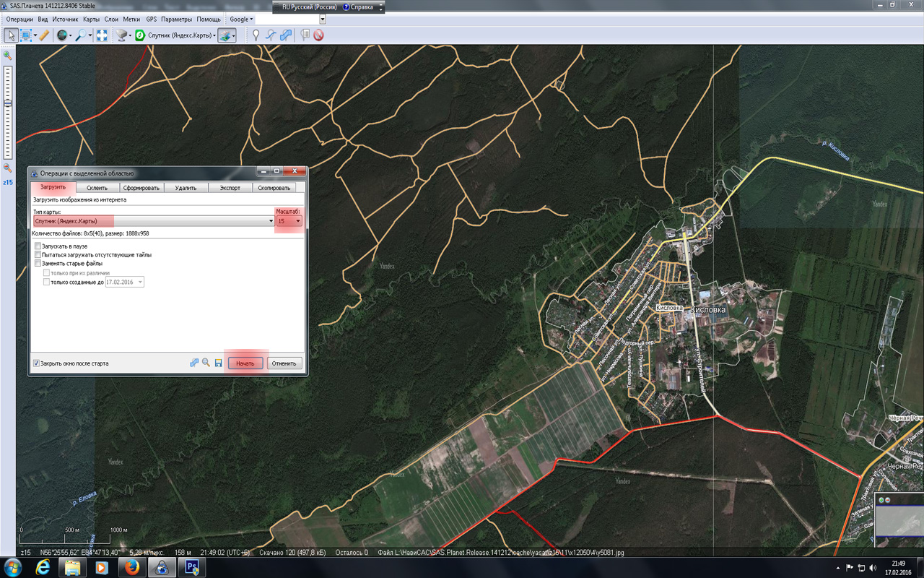Image resolution: width=924 pixels, height=578 pixels.
Task: Switch to the Сформировать tab
Action: point(141,188)
